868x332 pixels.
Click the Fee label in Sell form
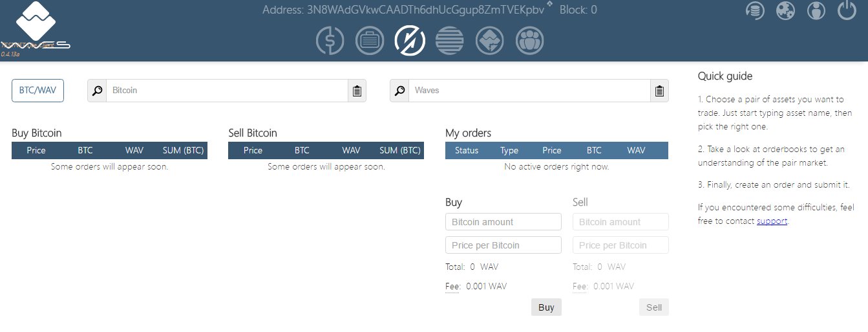click(580, 286)
